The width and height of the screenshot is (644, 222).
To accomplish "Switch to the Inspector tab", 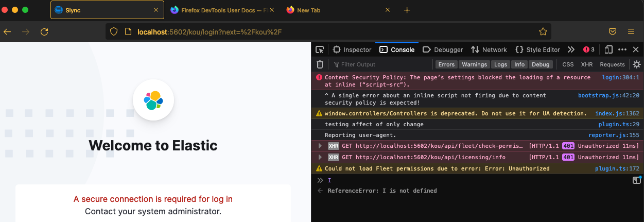I will pos(352,49).
